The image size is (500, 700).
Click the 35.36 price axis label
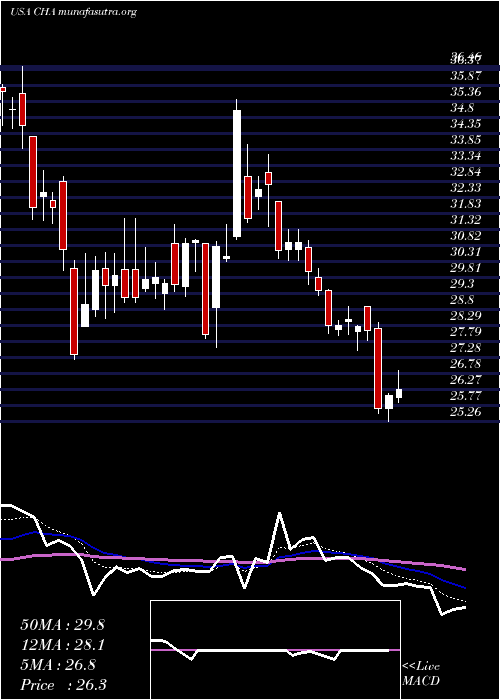(x=466, y=92)
